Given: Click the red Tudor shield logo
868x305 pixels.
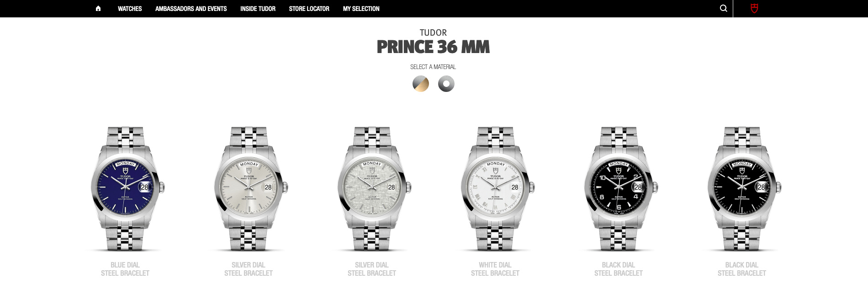Looking at the screenshot, I should (x=754, y=8).
